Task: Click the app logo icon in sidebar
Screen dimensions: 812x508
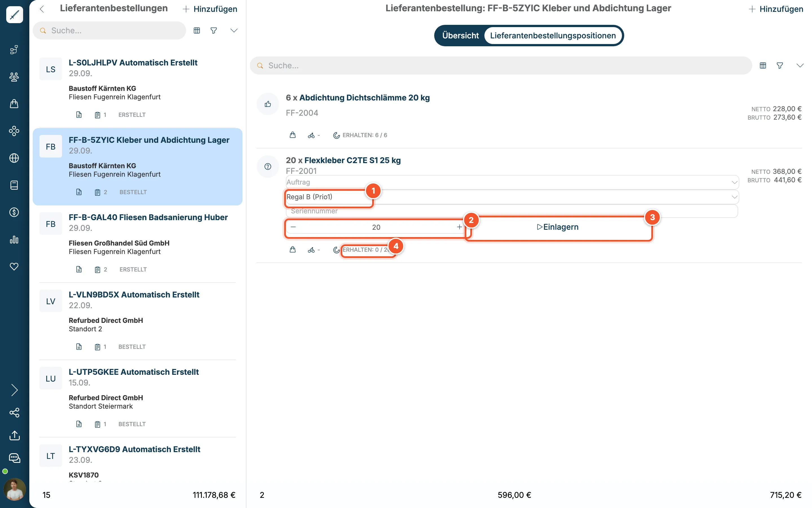Action: click(x=14, y=15)
